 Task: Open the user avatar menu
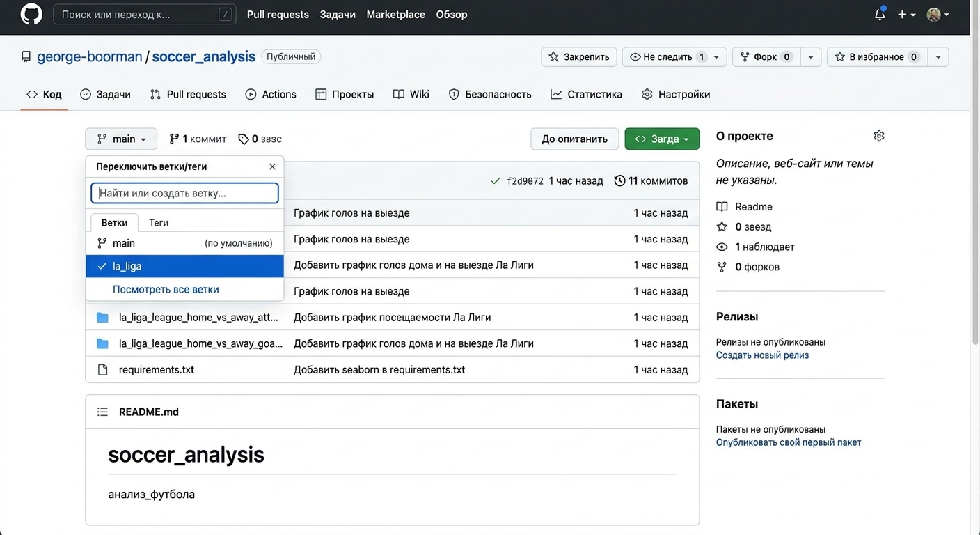pos(938,15)
